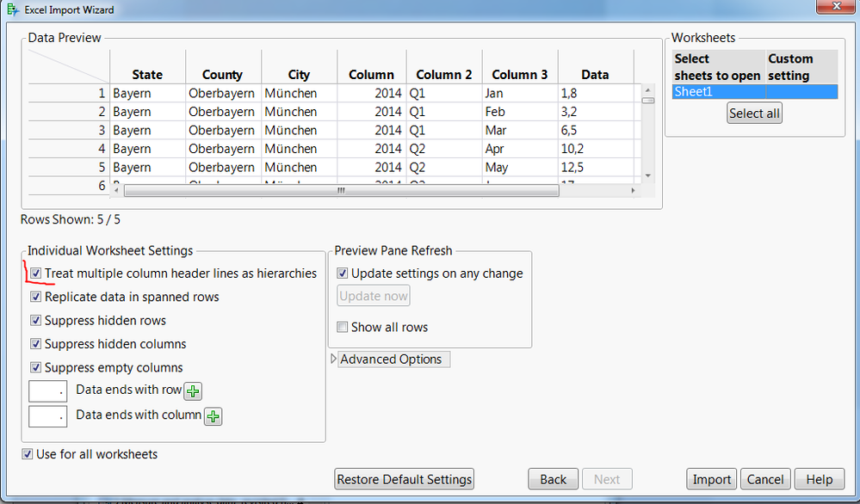Image resolution: width=860 pixels, height=504 pixels.
Task: Disable Suppress hidden rows option
Action: point(36,321)
